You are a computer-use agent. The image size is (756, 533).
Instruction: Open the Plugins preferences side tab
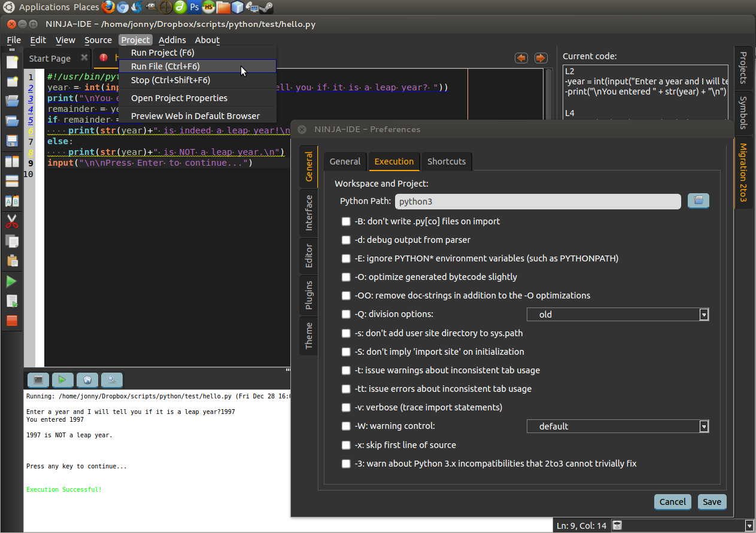pyautogui.click(x=309, y=295)
